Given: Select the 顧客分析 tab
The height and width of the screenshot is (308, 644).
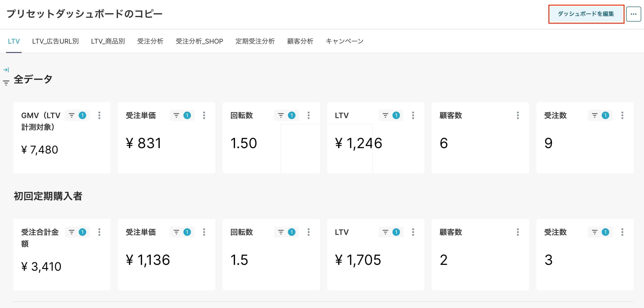Looking at the screenshot, I should [x=300, y=41].
